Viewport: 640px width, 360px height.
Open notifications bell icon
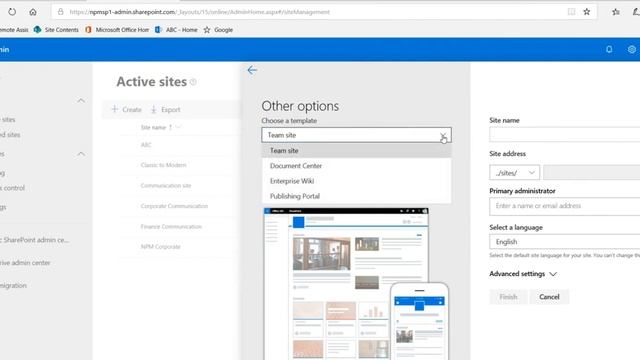(x=609, y=49)
